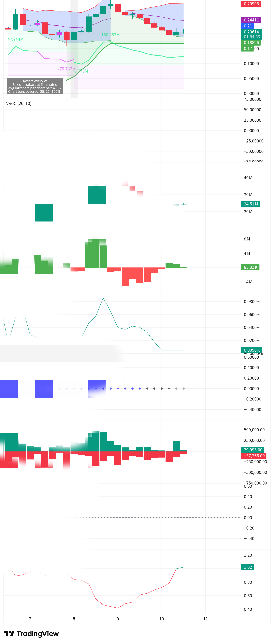The image size is (274, 644).
Task: Click the purple 0.24411 price label
Action: pyautogui.click(x=251, y=20)
